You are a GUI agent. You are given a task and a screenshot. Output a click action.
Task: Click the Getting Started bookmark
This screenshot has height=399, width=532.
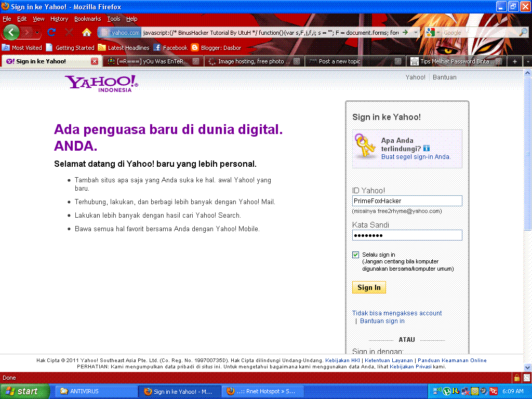coord(70,48)
